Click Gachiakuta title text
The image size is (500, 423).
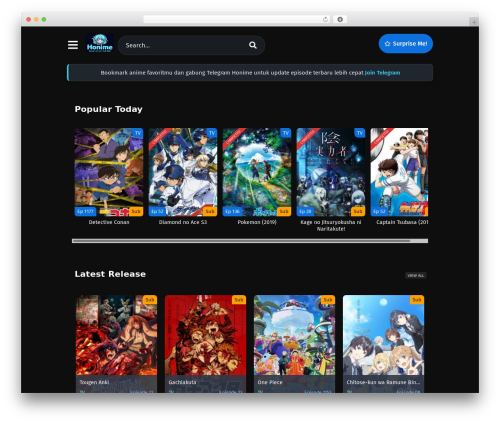(182, 382)
